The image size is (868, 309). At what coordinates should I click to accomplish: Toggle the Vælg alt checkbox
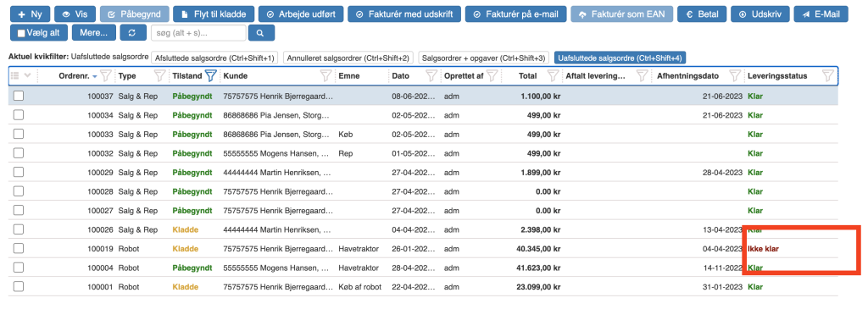pyautogui.click(x=21, y=33)
